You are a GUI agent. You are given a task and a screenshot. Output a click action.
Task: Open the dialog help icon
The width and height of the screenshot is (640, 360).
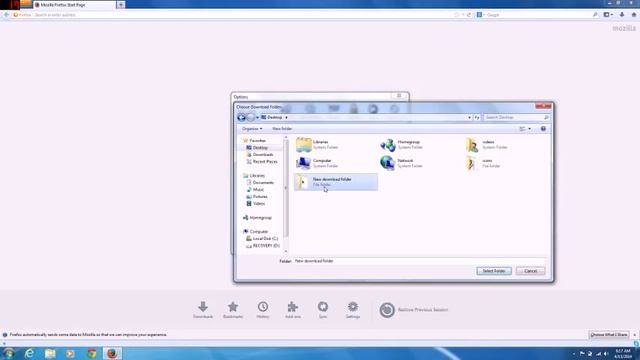tap(543, 129)
